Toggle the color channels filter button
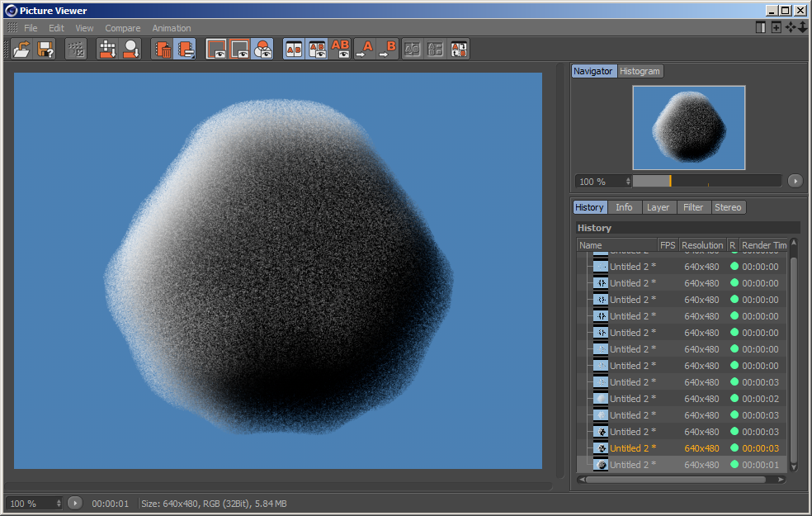 point(262,50)
